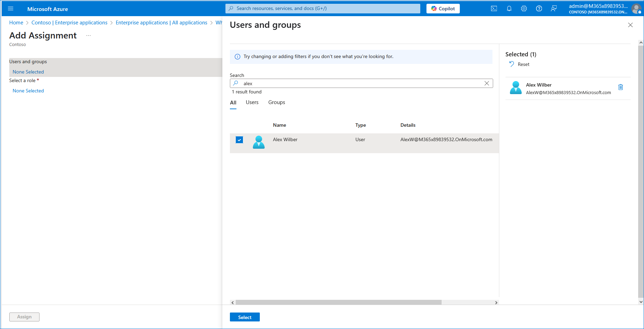Clear the search text with the X icon
Screen dimensions: 644x329
[x=487, y=83]
